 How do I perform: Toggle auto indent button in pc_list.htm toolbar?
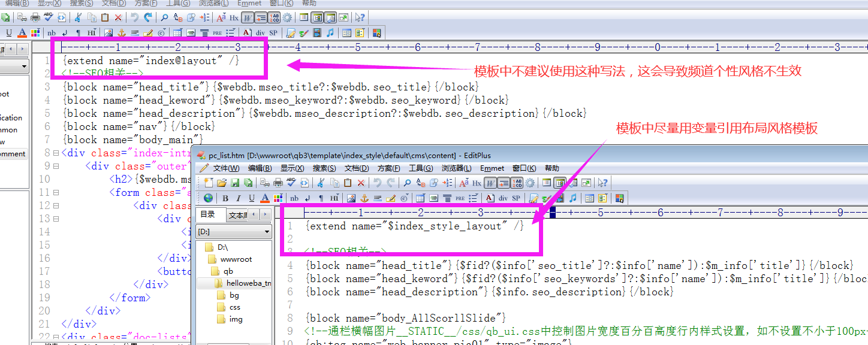(x=503, y=183)
